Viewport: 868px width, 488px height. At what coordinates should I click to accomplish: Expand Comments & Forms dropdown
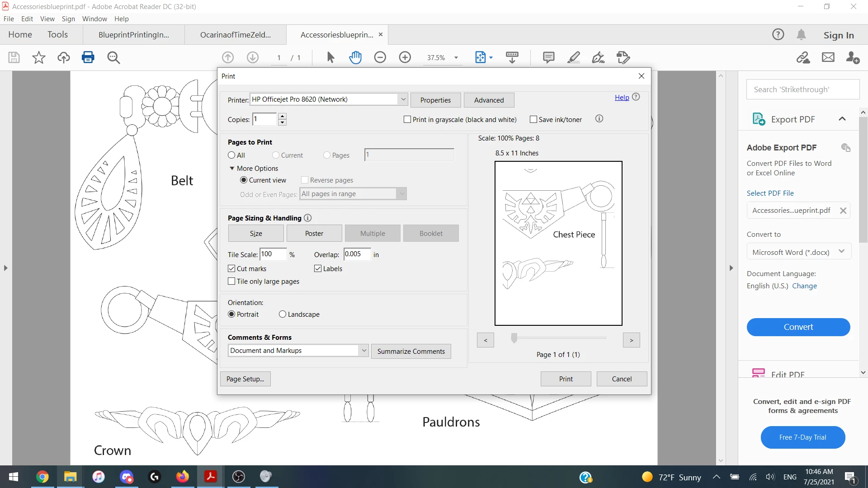pos(363,351)
